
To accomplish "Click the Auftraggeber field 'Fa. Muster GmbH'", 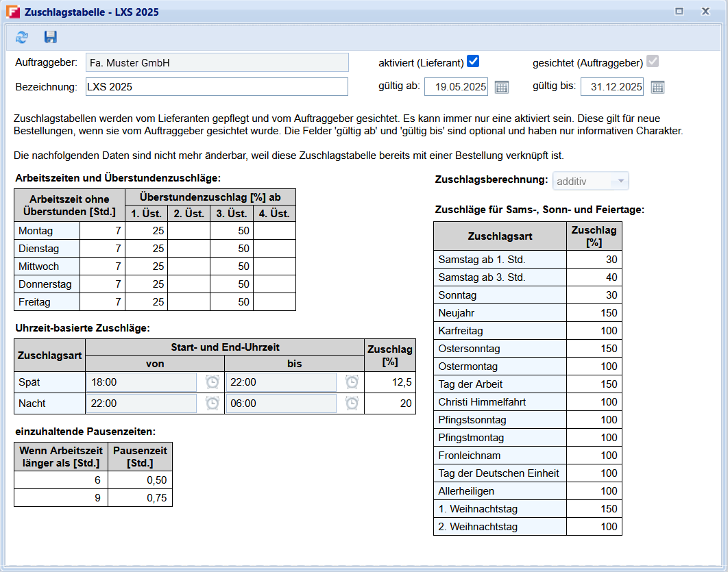I will 217,63.
